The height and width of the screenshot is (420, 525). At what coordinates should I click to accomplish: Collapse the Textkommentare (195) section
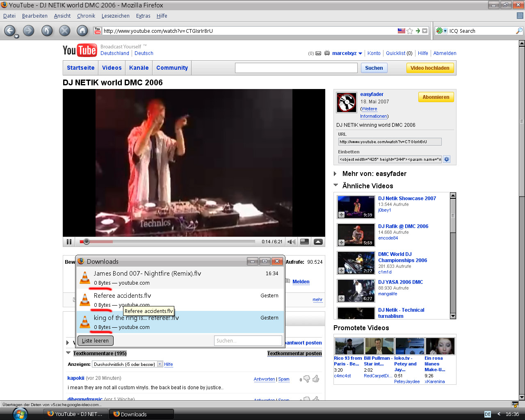(x=68, y=353)
